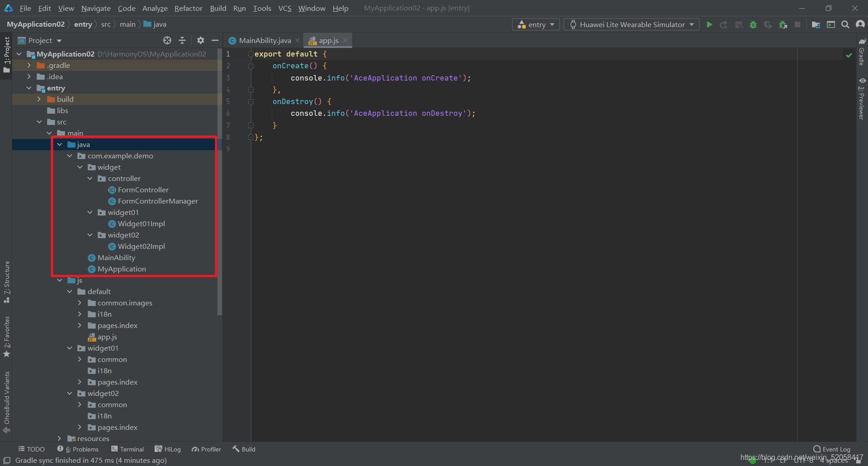Open the Project Structure icon in toolbar
Image resolution: width=868 pixels, height=466 pixels.
point(816,24)
